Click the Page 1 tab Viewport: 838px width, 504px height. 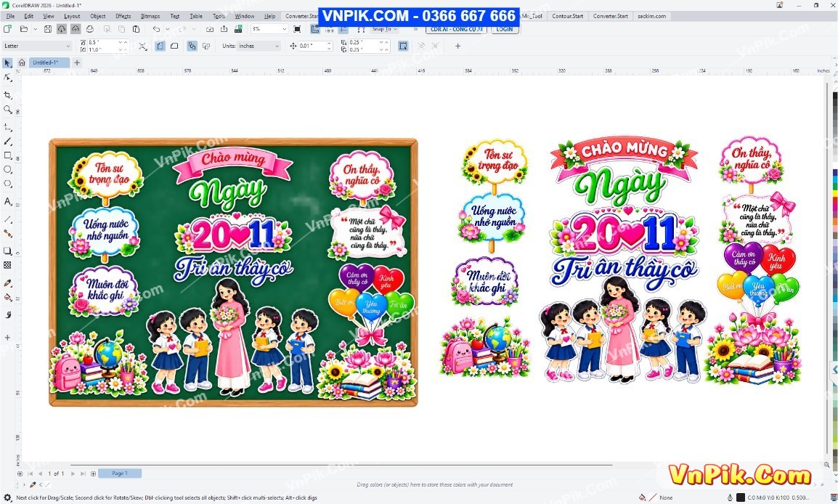click(120, 473)
